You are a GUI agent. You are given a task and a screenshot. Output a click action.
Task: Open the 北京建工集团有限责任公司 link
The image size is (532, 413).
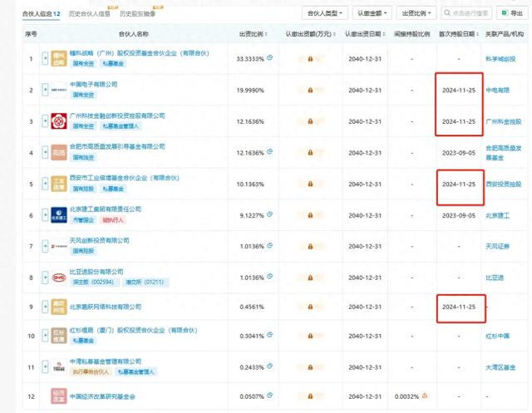coord(106,209)
